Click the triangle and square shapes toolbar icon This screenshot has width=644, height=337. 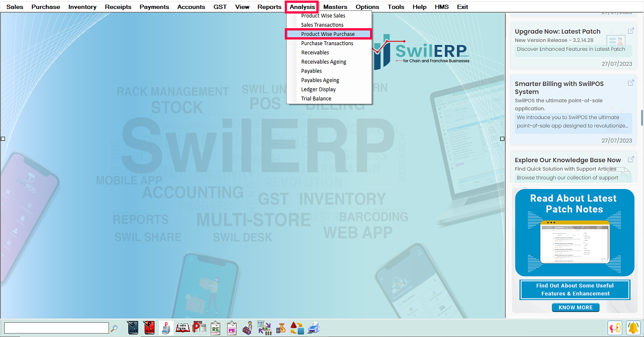[x=297, y=328]
